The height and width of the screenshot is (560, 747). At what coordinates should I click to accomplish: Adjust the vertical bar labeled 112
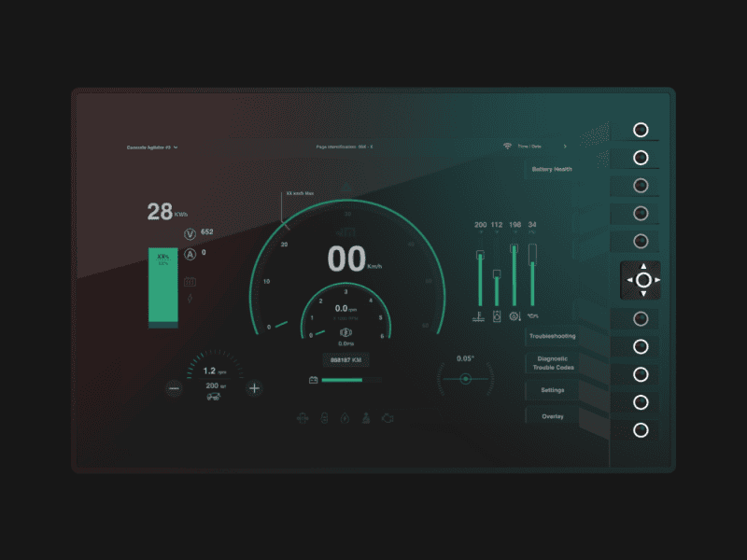pyautogui.click(x=497, y=288)
